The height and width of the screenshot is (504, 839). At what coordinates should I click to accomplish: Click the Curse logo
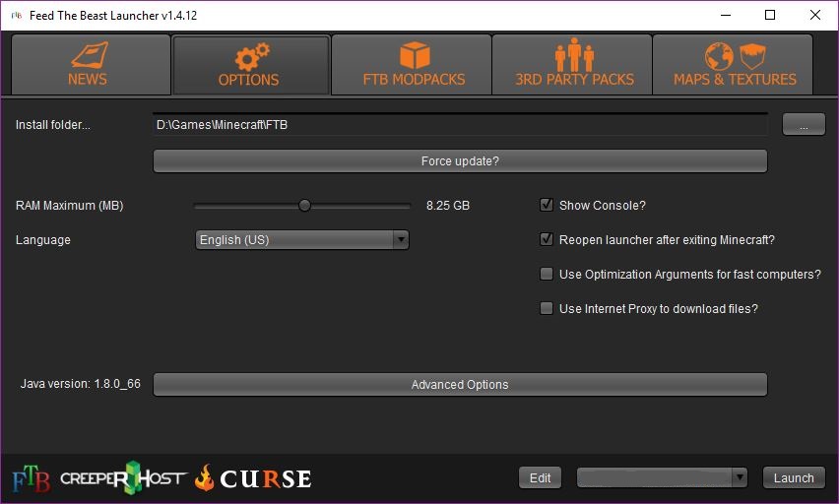tap(252, 478)
